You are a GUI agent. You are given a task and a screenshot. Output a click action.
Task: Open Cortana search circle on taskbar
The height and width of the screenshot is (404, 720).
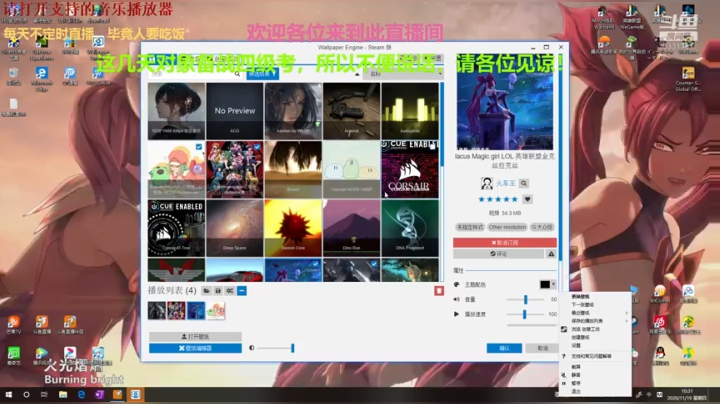(26, 394)
